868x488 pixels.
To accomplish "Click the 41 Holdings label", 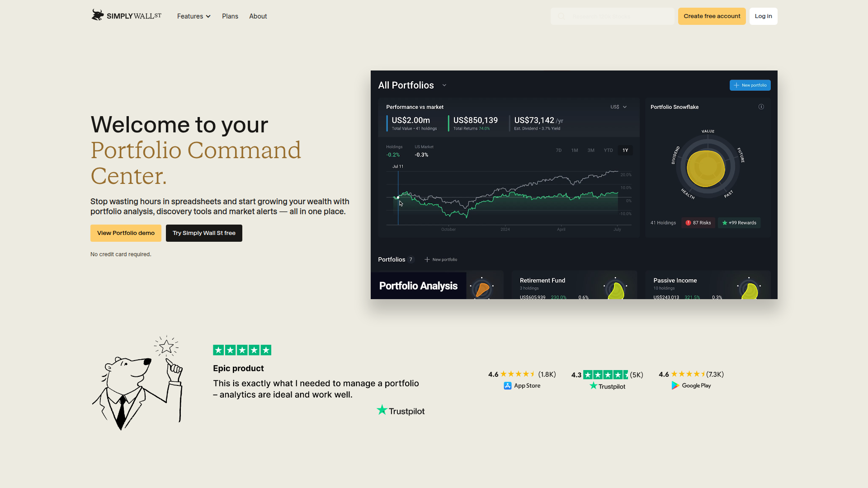I will pyautogui.click(x=663, y=223).
